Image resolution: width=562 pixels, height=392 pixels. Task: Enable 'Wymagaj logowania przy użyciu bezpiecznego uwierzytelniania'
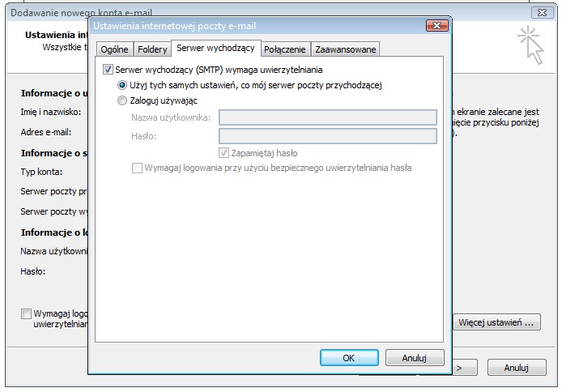pos(137,168)
